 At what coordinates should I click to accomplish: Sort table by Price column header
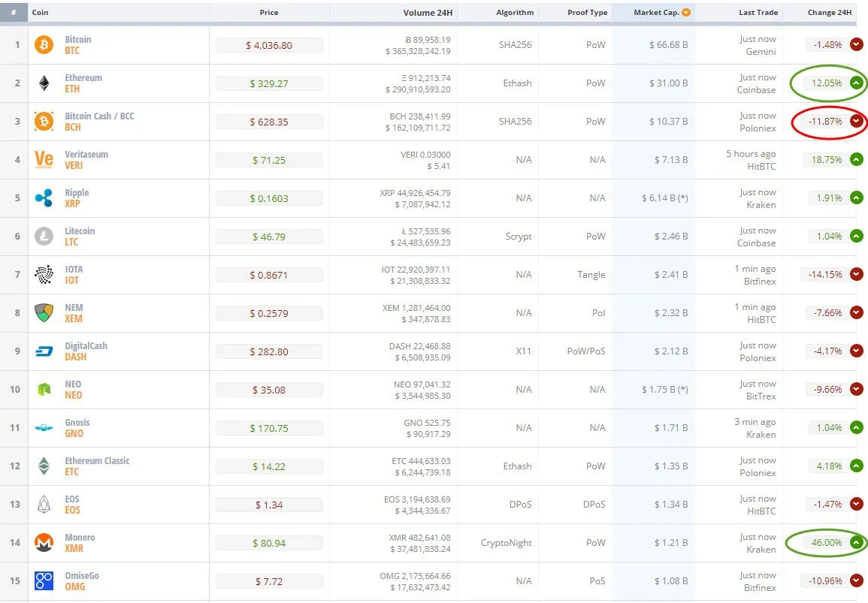269,12
